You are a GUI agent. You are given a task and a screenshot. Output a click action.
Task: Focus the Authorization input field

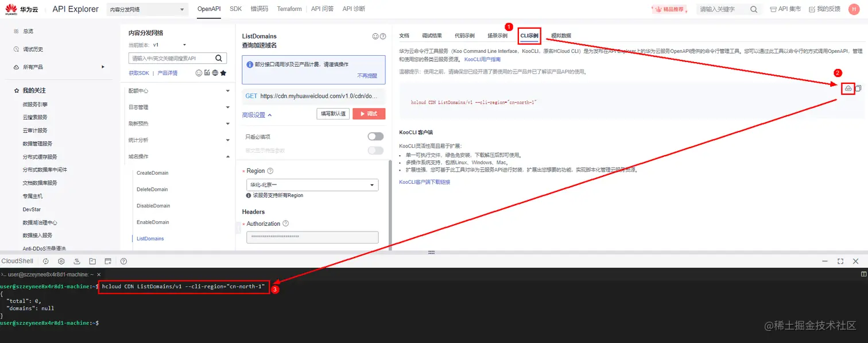312,237
